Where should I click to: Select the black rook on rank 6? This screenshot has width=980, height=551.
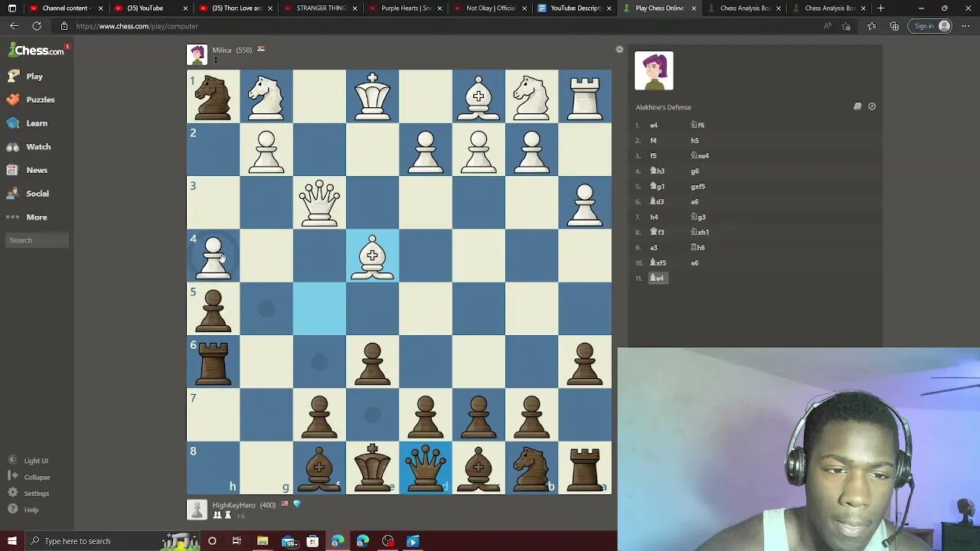coord(213,362)
